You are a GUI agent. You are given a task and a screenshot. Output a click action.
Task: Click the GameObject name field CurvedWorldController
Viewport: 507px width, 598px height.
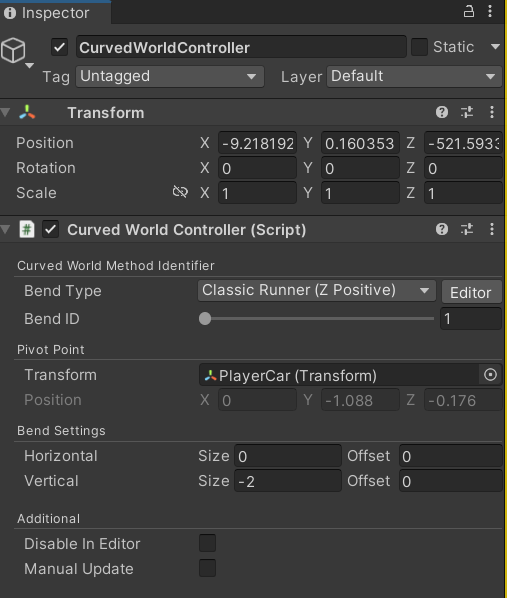tap(241, 47)
